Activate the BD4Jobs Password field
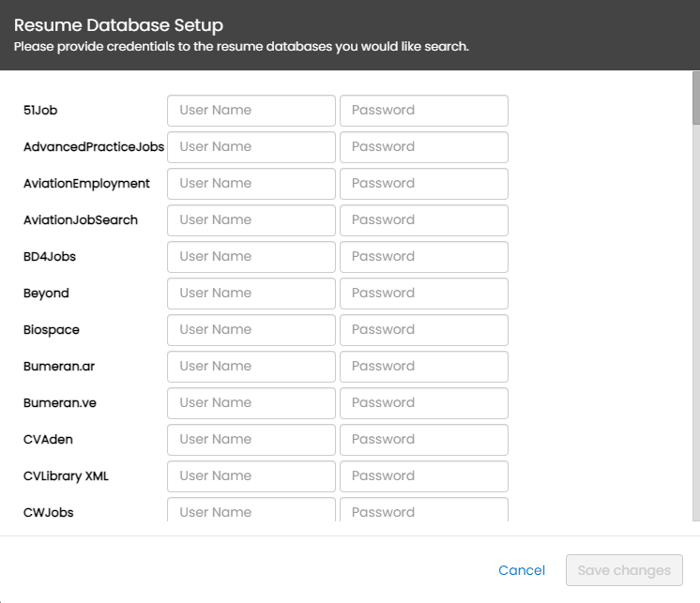The width and height of the screenshot is (700, 603). 424,257
